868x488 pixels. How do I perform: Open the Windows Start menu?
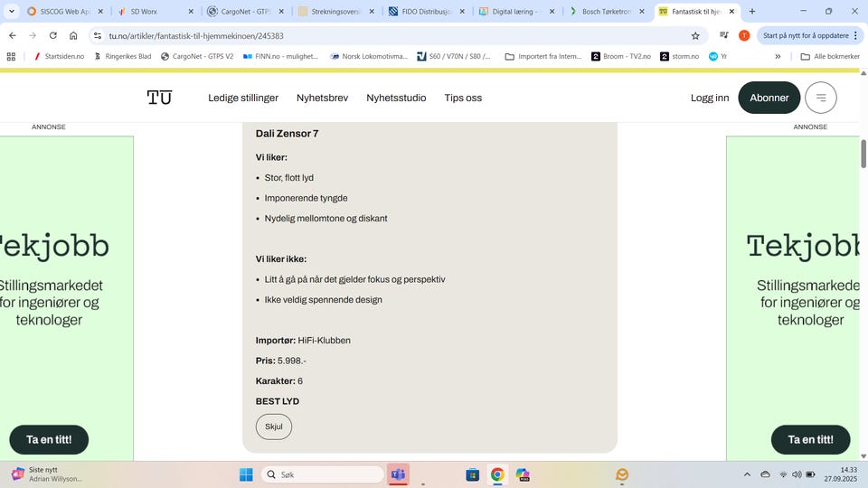(x=246, y=474)
